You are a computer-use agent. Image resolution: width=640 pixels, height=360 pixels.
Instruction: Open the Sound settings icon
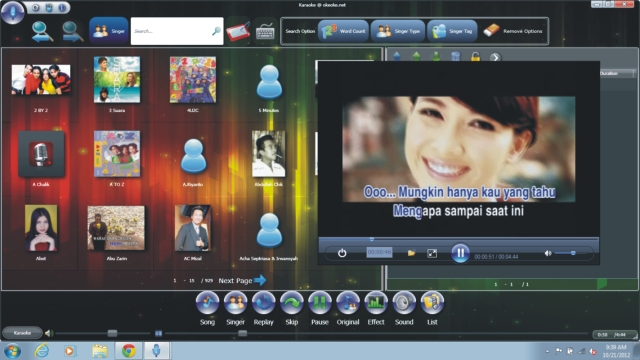[x=404, y=303]
